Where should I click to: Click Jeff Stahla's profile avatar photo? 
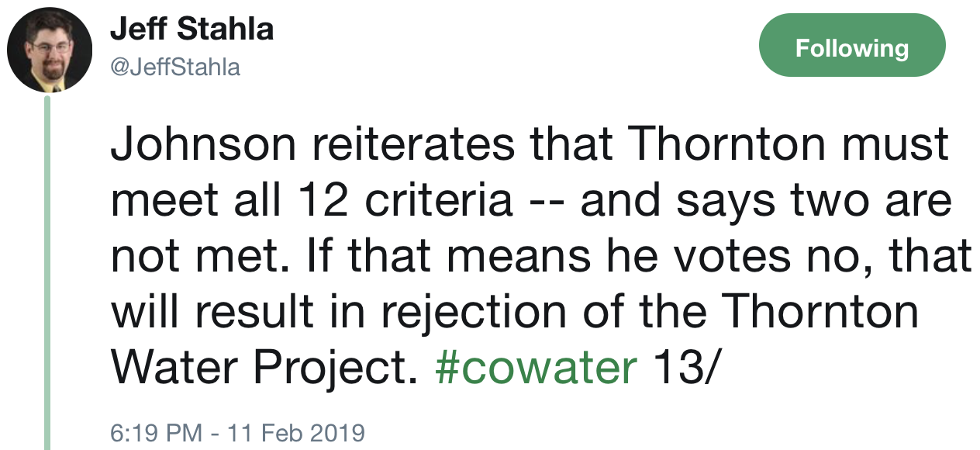click(x=50, y=50)
